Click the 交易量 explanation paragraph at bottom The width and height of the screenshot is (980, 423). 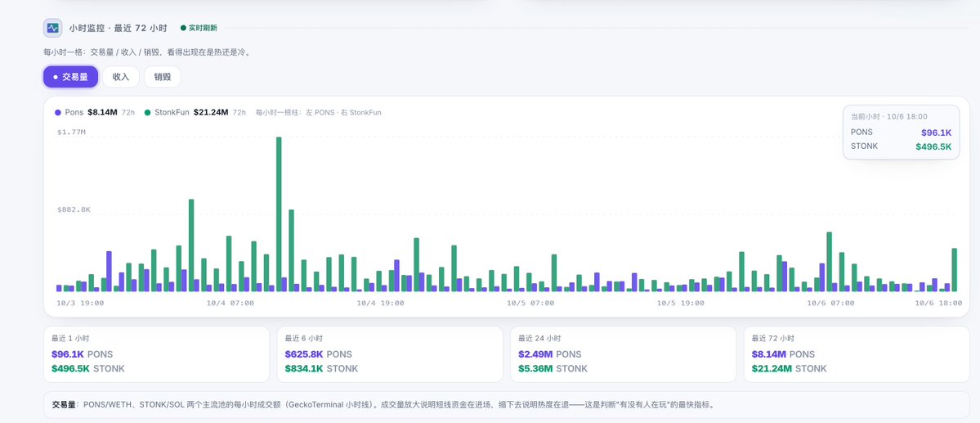tap(383, 405)
